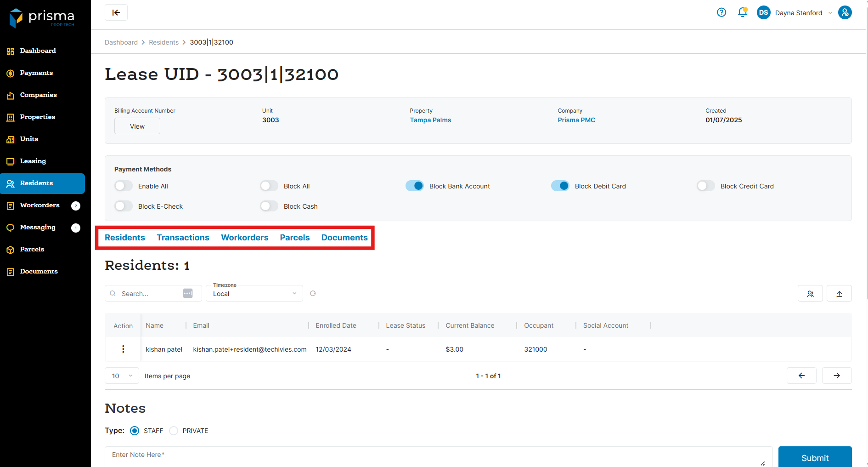Disable the Block Bank Account toggle
Screen dimensions: 868x467
tap(415, 186)
